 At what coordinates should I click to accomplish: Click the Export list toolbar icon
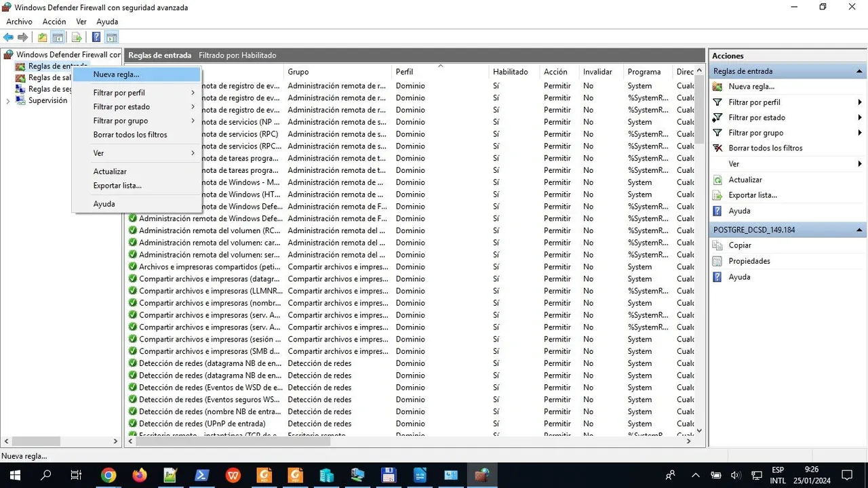[77, 37]
